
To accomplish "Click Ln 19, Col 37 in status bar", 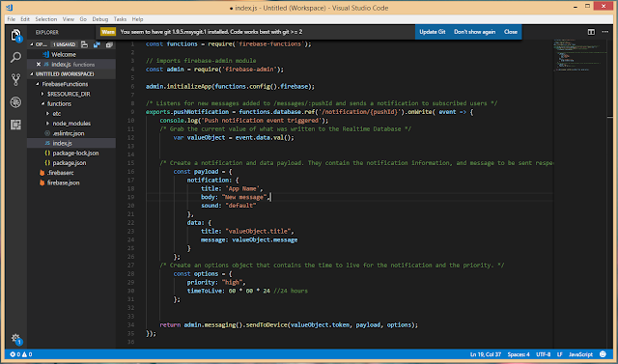I will 485,354.
